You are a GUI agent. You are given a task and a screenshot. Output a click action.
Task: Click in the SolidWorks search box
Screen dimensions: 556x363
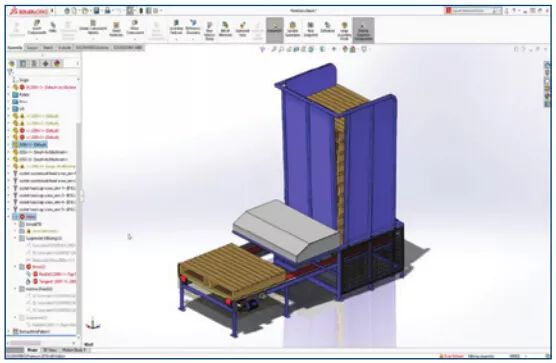coord(473,11)
